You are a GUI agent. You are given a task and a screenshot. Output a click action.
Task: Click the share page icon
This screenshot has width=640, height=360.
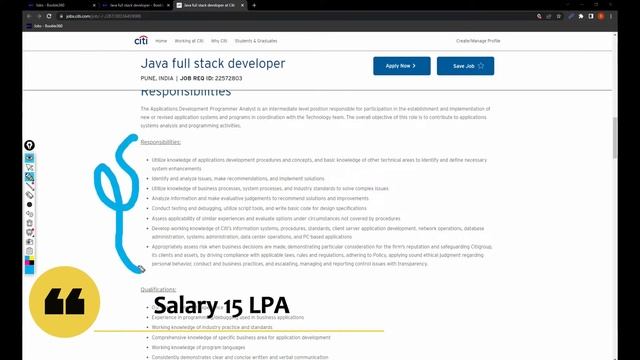[x=549, y=16]
